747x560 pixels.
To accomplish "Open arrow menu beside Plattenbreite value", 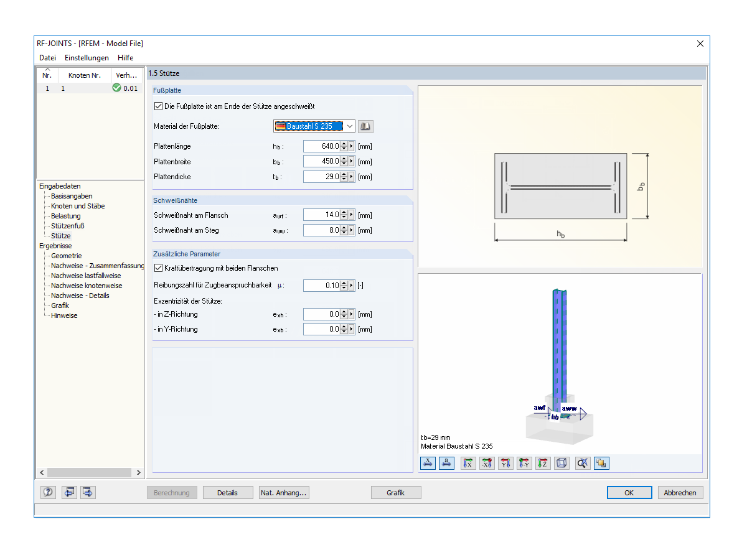I will pos(351,161).
